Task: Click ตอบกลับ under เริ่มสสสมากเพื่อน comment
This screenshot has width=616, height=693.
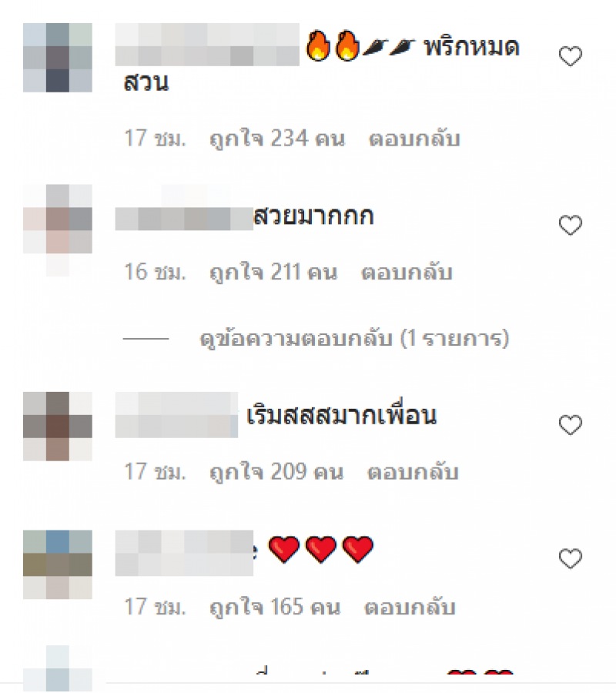Action: pyautogui.click(x=413, y=471)
